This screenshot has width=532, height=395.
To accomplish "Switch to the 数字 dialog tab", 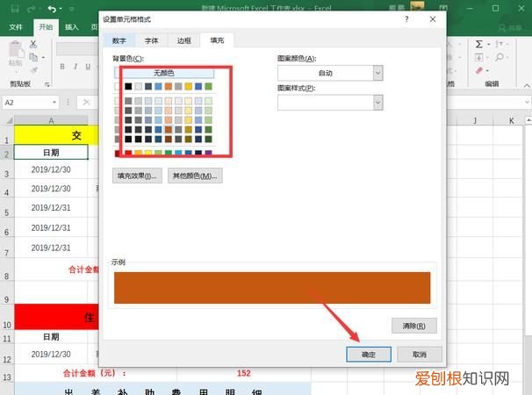I will pos(119,40).
